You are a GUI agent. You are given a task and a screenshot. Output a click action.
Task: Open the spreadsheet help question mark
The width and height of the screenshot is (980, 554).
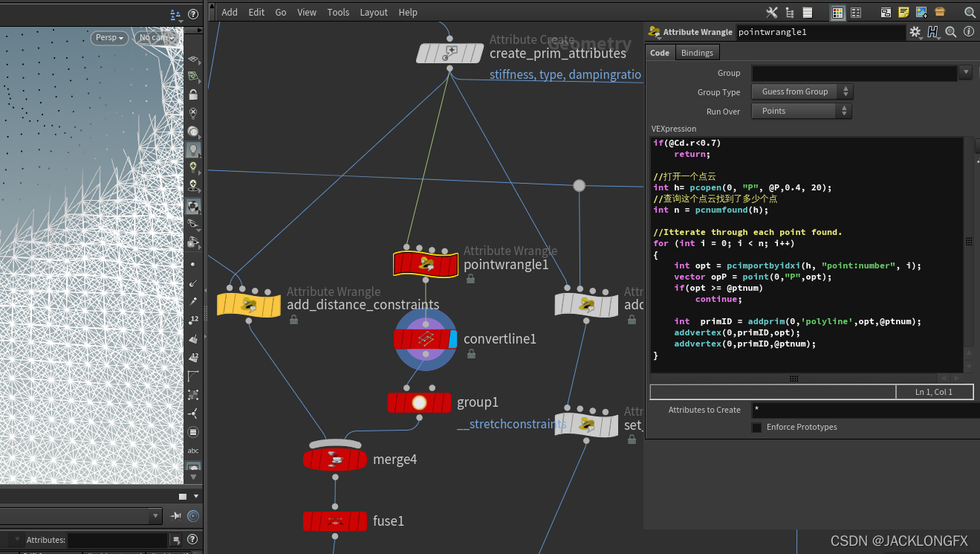[192, 540]
